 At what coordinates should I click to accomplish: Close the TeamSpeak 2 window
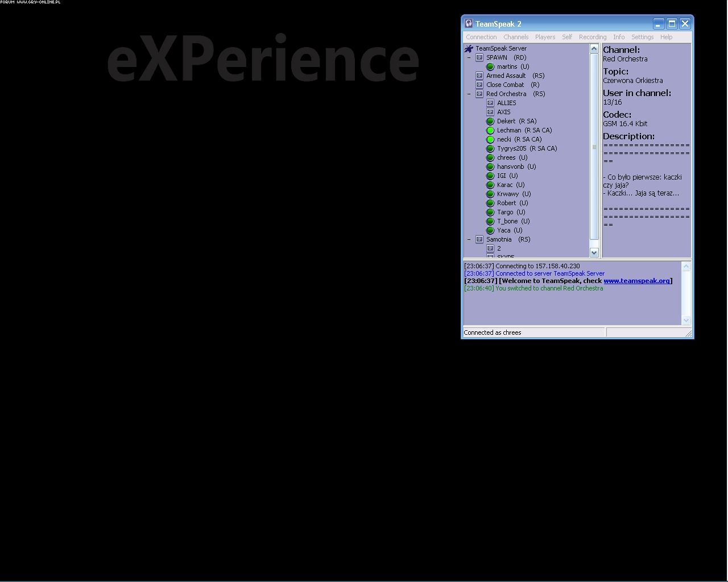[685, 23]
